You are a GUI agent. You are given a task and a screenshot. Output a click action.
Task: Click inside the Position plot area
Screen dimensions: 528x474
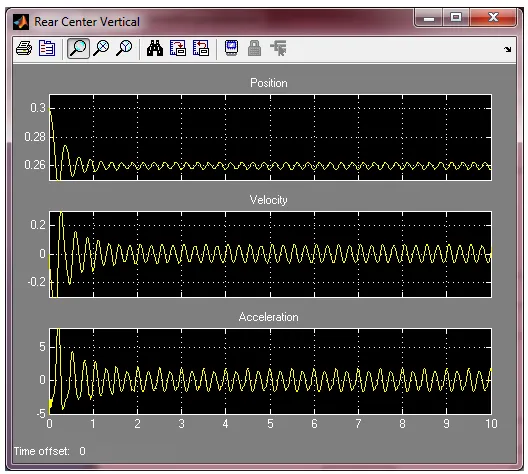point(270,138)
